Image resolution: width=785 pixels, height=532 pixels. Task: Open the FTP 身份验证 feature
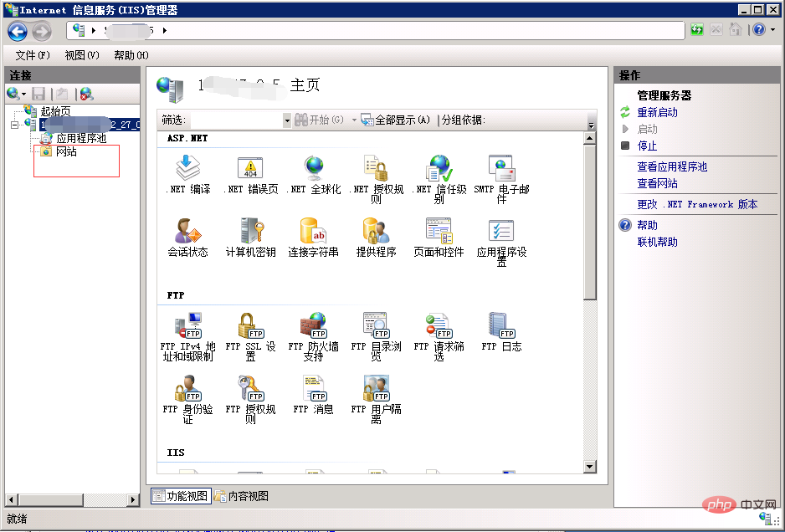pos(187,399)
